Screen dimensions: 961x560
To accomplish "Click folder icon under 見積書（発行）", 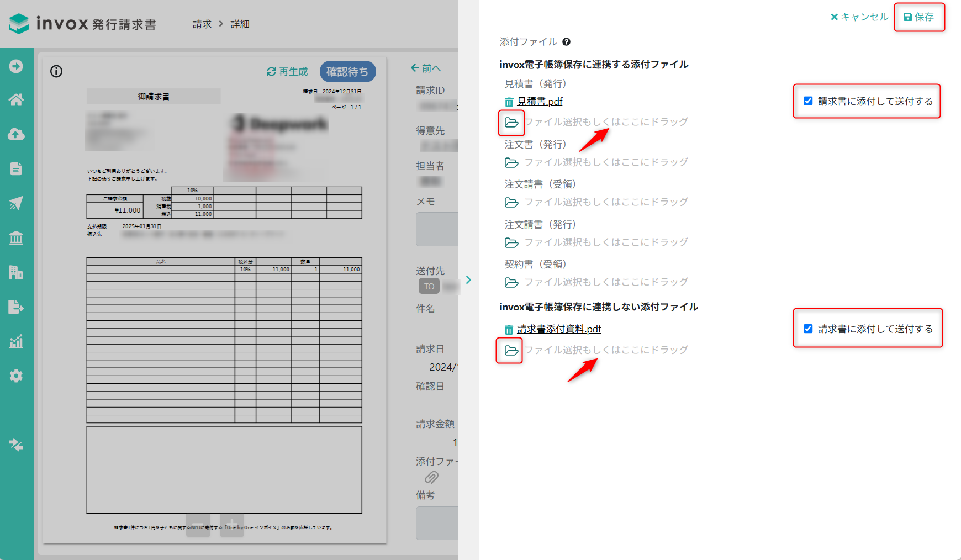I will point(511,122).
